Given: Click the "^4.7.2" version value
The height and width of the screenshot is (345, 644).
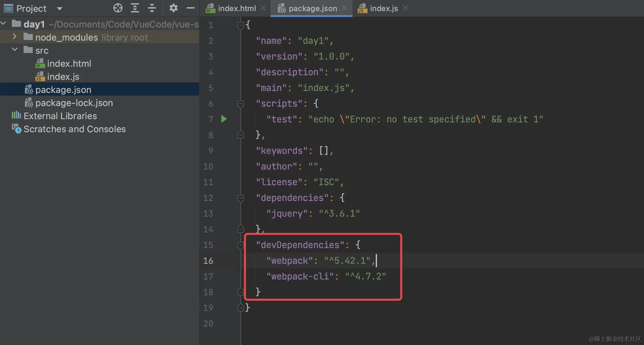Looking at the screenshot, I should pyautogui.click(x=366, y=276).
